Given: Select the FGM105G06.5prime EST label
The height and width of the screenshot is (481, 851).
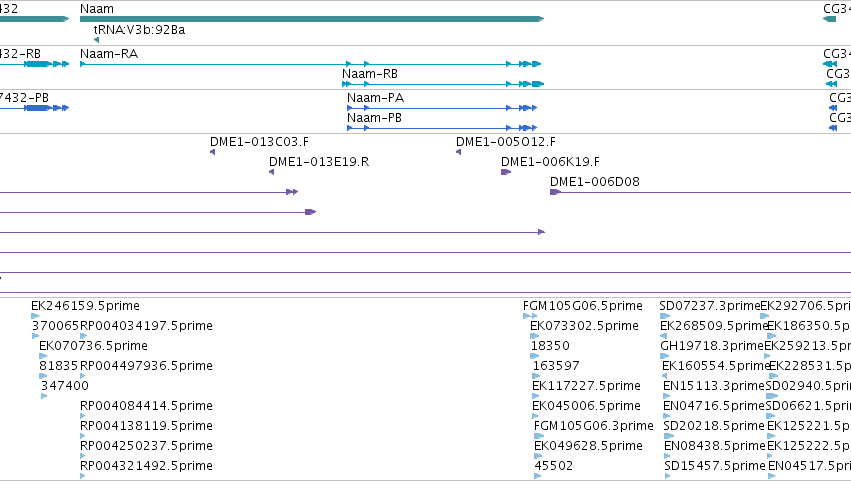Looking at the screenshot, I should tap(582, 306).
